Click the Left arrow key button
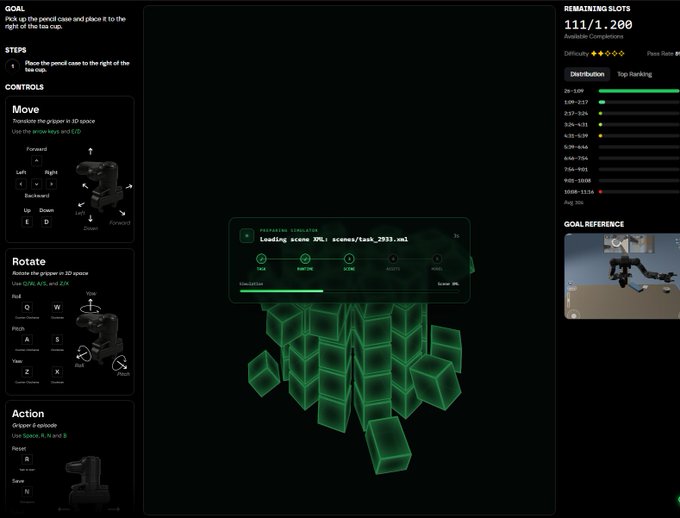The height and width of the screenshot is (518, 680). tap(21, 184)
